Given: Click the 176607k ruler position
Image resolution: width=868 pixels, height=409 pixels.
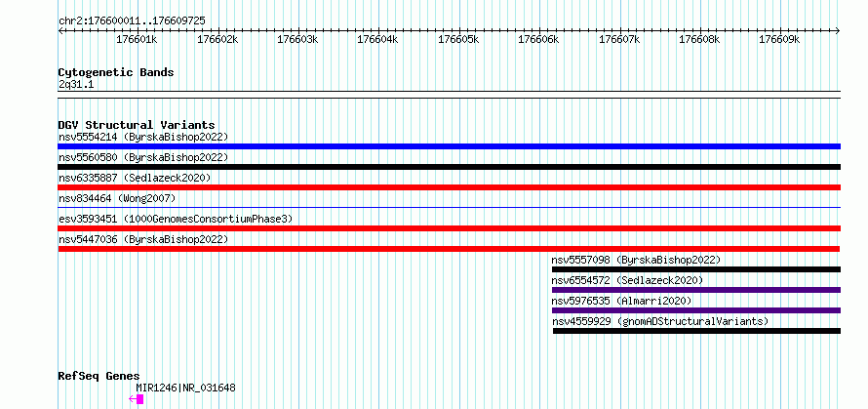Looking at the screenshot, I should [619, 40].
